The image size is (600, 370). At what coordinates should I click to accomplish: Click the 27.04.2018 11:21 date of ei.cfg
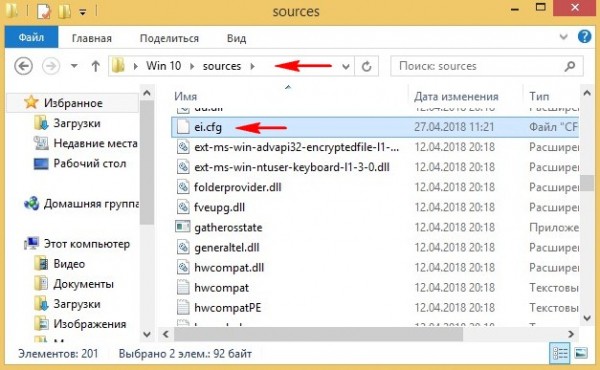pos(454,127)
